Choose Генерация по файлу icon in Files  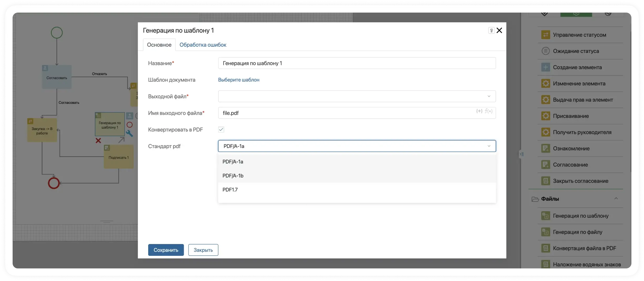[x=545, y=232]
